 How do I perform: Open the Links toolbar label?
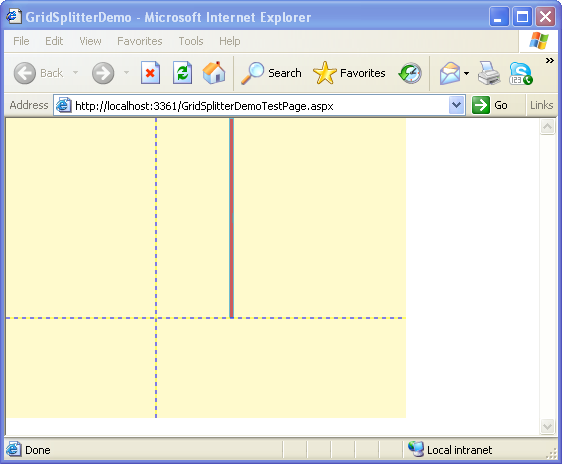tap(542, 105)
